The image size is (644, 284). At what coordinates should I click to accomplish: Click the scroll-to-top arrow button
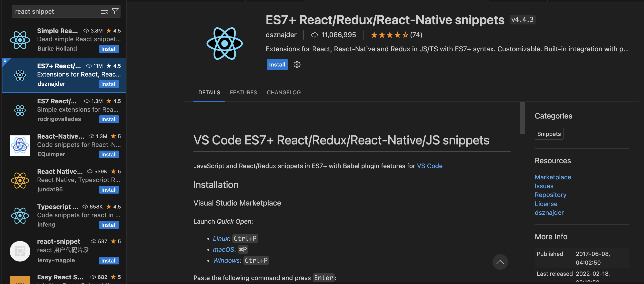[500, 262]
